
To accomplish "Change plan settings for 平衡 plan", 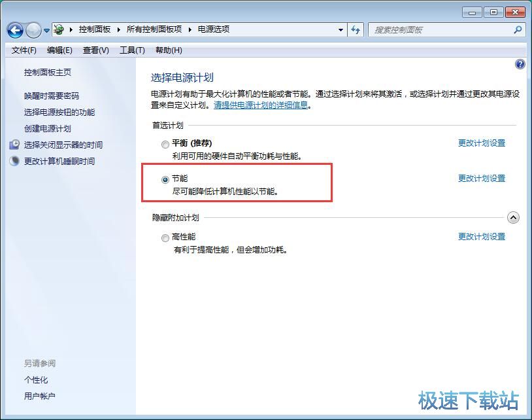I will (482, 143).
